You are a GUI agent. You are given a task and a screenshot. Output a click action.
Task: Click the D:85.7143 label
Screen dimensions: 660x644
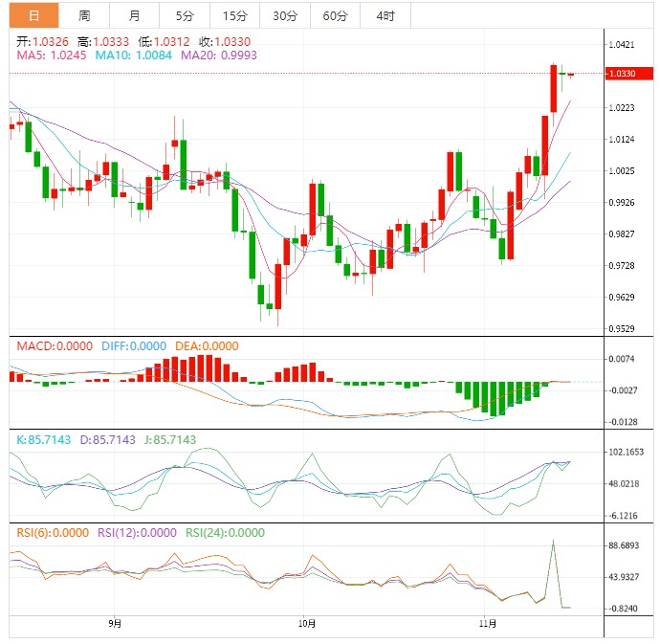pyautogui.click(x=108, y=440)
